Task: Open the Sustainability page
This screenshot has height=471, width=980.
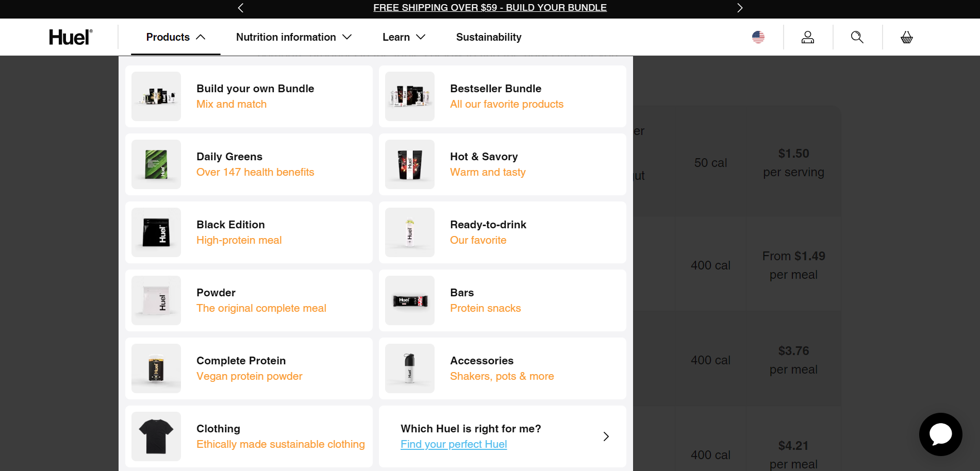Action: click(x=489, y=37)
